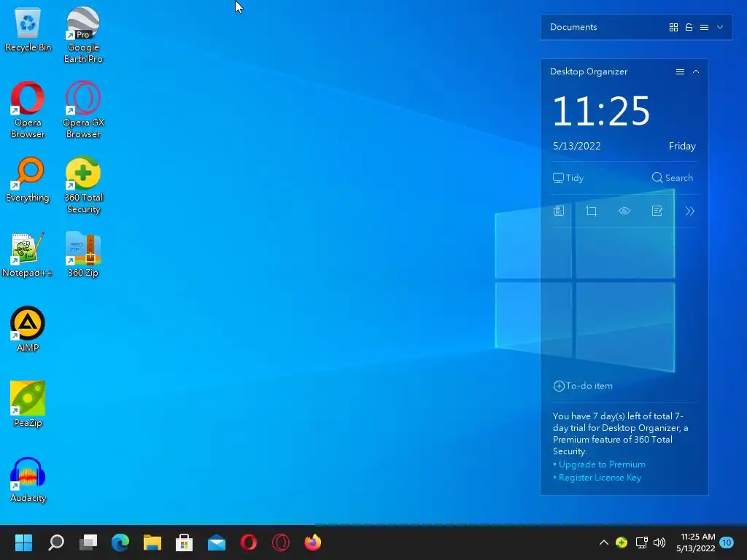Viewport: 747px width, 560px height.
Task: Open the Windows Start menu
Action: [23, 542]
